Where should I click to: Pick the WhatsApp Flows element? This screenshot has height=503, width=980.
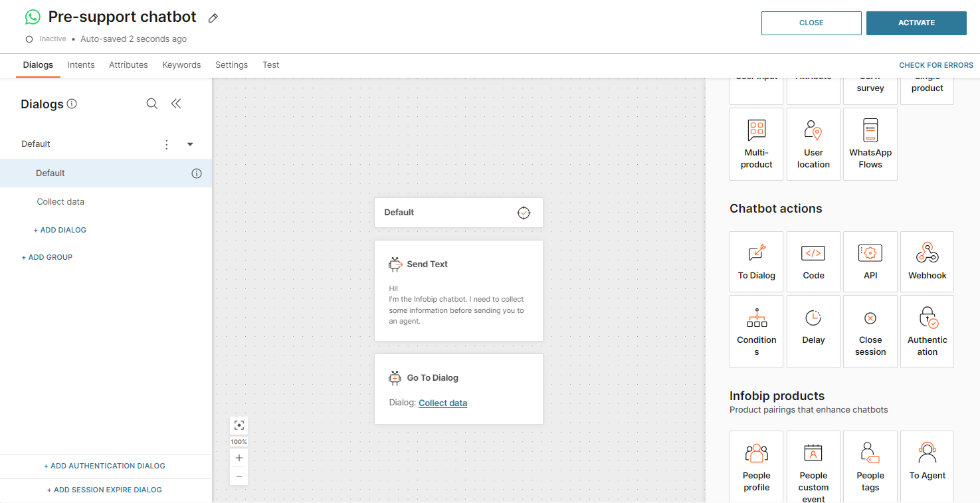[870, 144]
